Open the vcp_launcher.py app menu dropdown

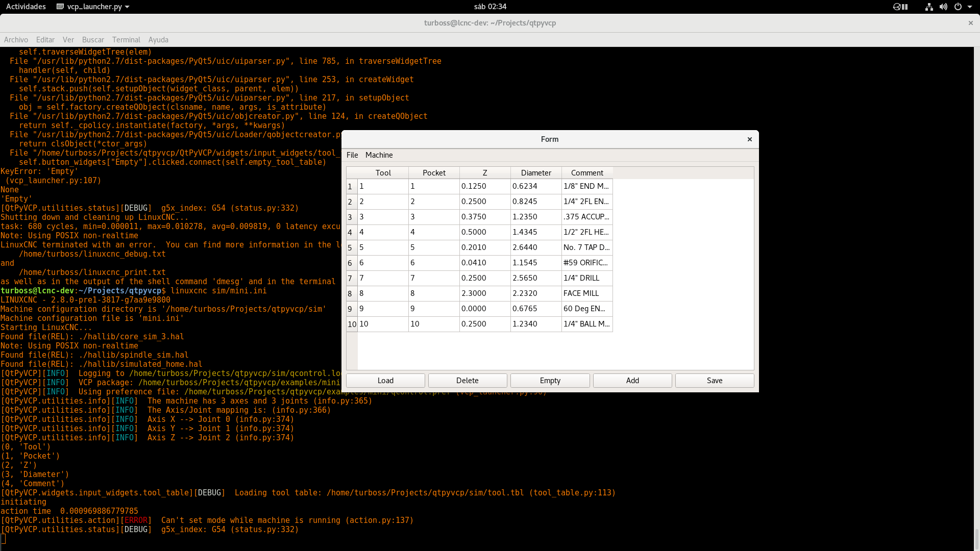click(x=93, y=7)
